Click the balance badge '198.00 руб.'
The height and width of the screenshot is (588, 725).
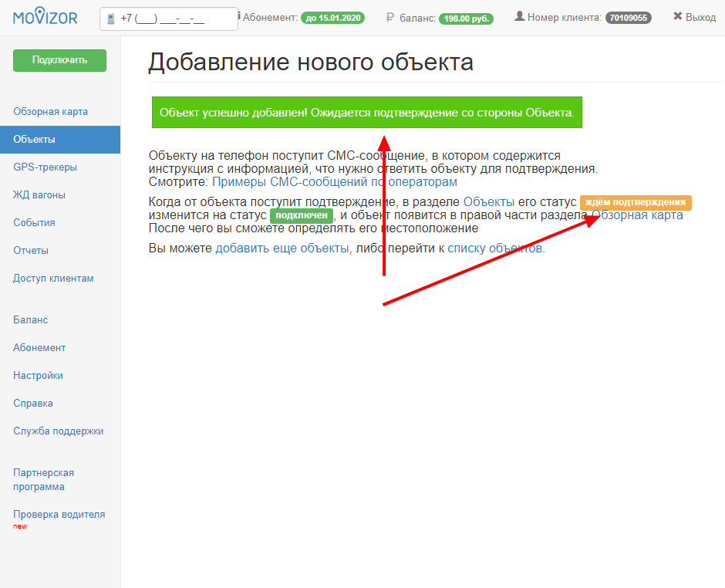(466, 18)
